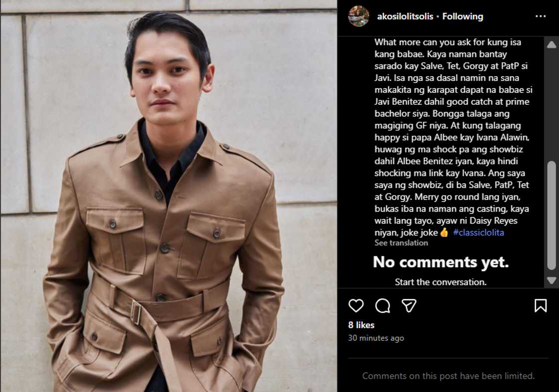Click See translation under caption

401,243
